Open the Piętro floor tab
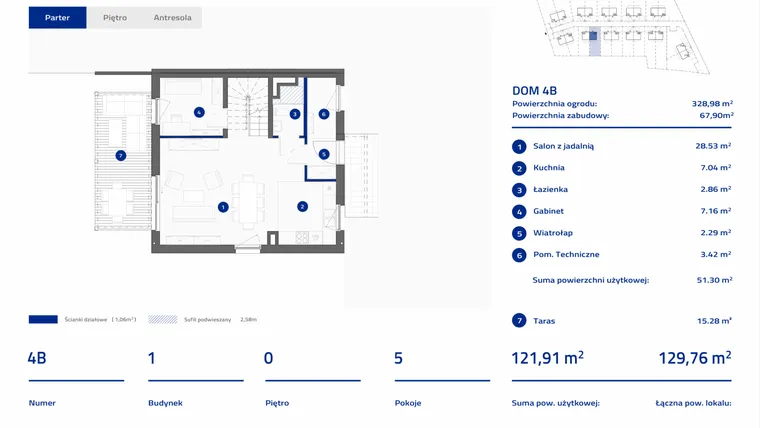Image resolution: width=760 pixels, height=428 pixels. 115,17
